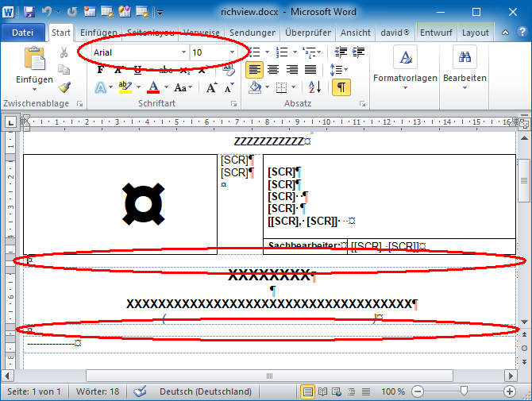532x401 pixels.
Task: Click the Redo/Repeat arrow in the quick access toolbar
Action: [x=71, y=12]
